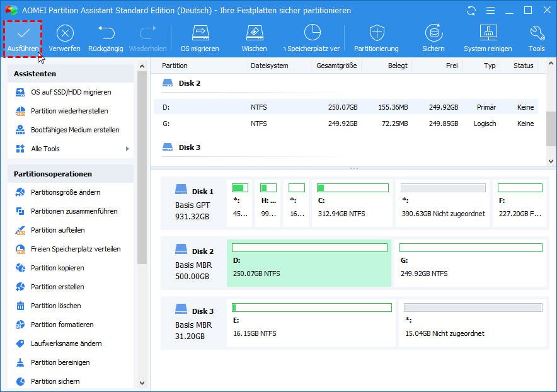Select the G: partition row in list
The width and height of the screenshot is (557, 392).
tap(346, 124)
